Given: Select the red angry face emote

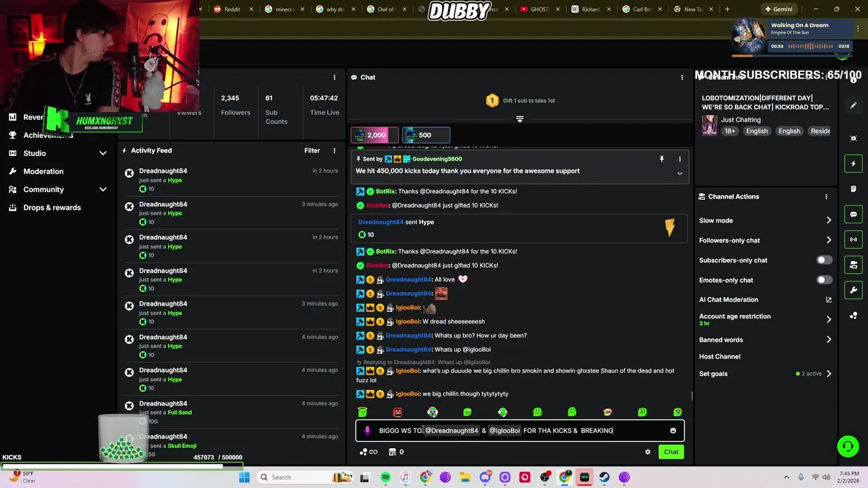Looking at the screenshot, I should click(397, 412).
